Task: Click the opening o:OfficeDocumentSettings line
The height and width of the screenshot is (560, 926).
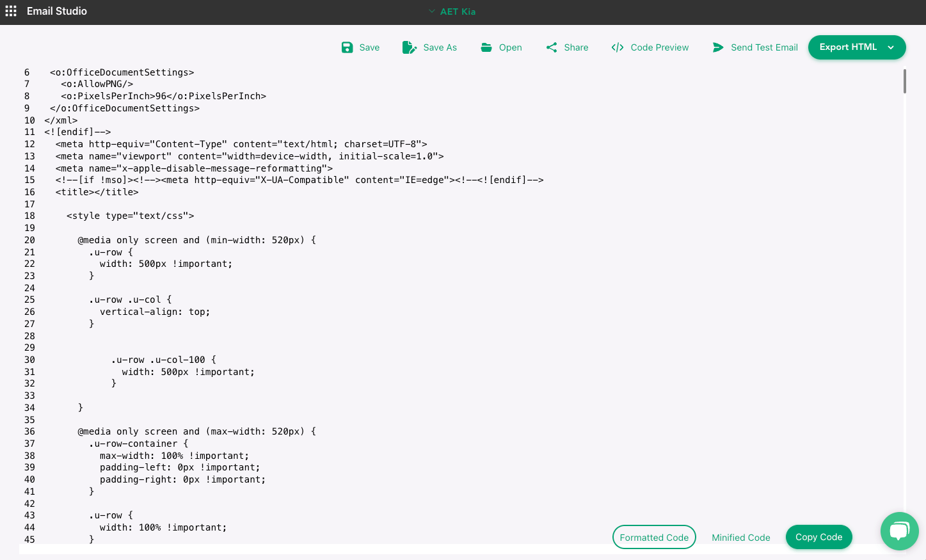Action: click(122, 72)
